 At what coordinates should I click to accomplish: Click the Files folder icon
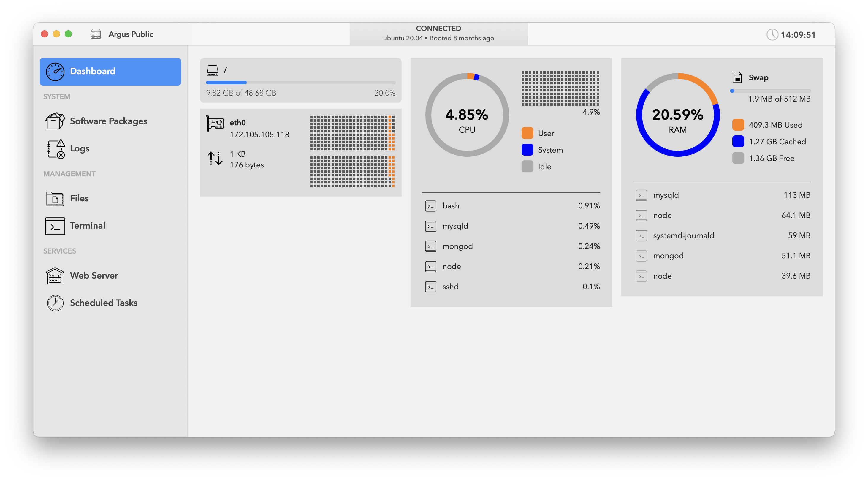(x=55, y=199)
